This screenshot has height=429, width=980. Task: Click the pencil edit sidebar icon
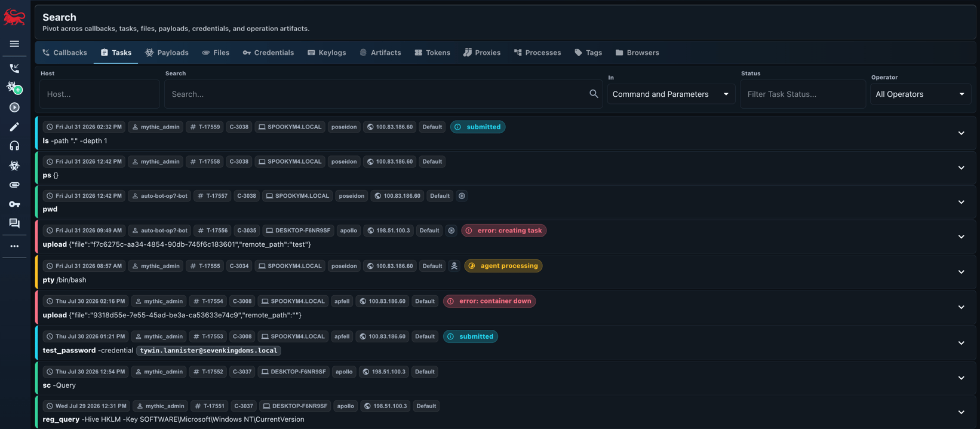point(14,127)
